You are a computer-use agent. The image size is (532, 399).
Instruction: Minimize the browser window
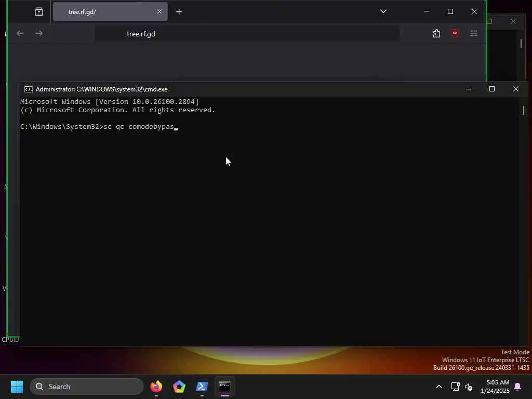[x=427, y=11]
